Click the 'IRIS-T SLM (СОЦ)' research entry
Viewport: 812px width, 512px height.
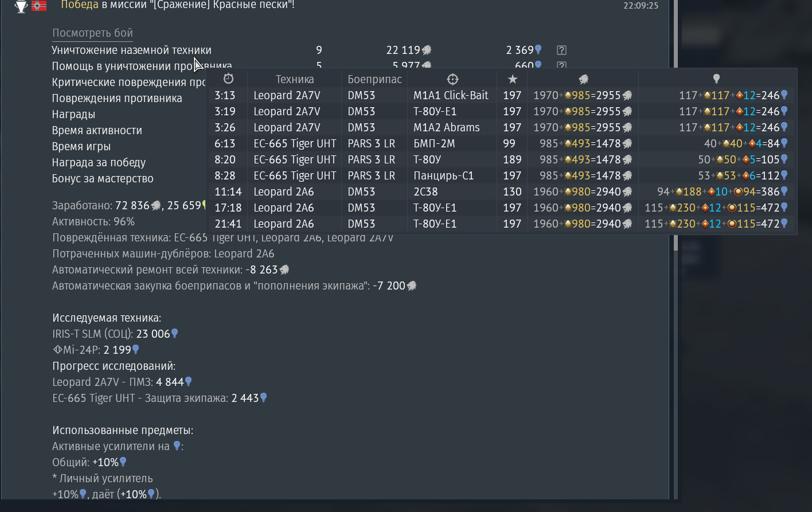point(115,334)
